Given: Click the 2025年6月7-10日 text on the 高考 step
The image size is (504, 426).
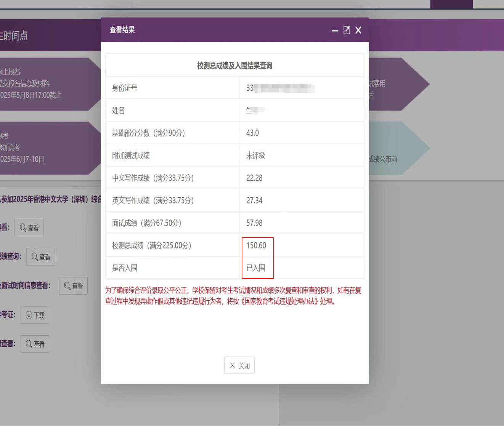Looking at the screenshot, I should 22,159.
